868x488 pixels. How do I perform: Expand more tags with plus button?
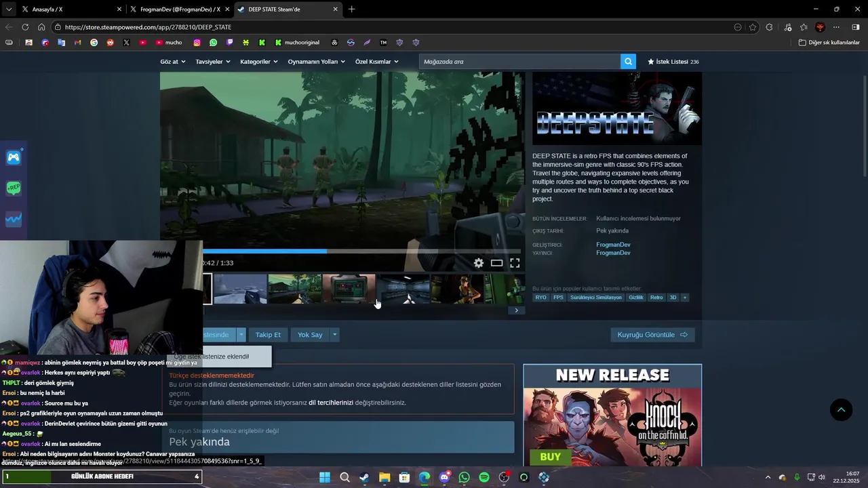tap(685, 298)
